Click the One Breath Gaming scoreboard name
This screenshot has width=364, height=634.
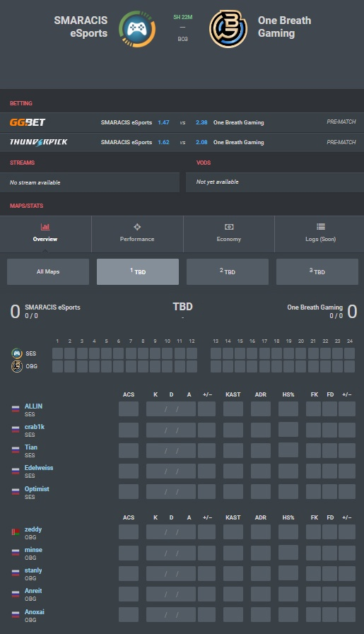[x=315, y=307]
